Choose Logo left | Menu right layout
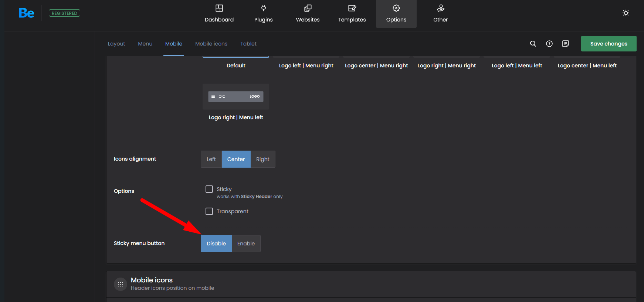644x302 pixels. 306,66
